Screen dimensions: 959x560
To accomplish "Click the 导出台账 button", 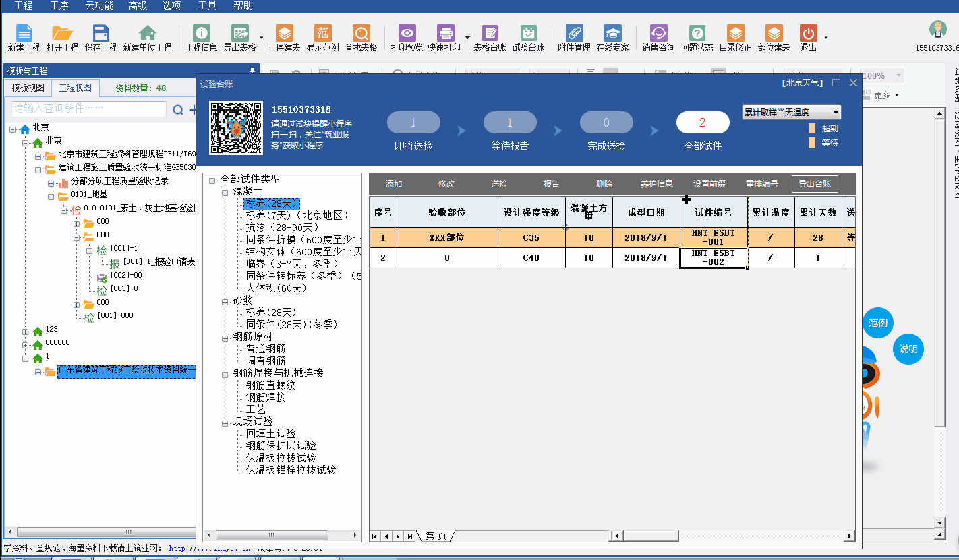I will point(814,184).
